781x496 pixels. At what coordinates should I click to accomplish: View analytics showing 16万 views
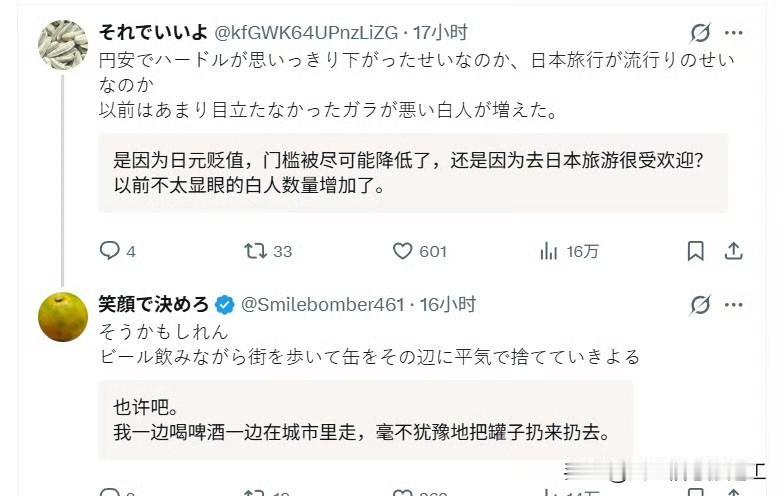point(568,251)
